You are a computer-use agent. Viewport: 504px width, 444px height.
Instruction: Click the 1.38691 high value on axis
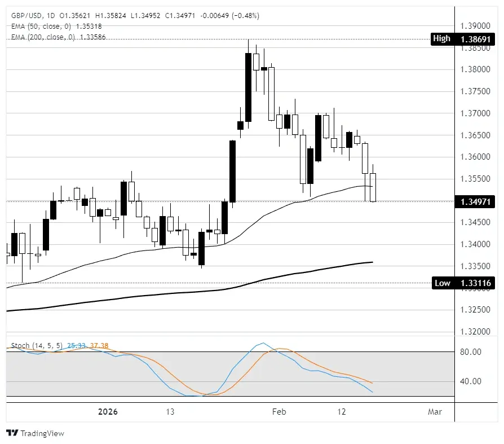coord(477,39)
